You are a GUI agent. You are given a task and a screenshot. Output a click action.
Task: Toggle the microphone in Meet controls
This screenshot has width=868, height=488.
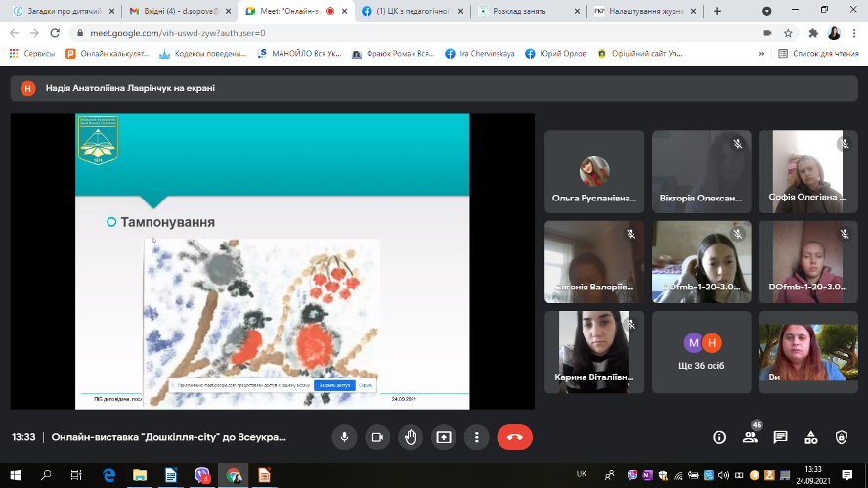click(x=344, y=437)
